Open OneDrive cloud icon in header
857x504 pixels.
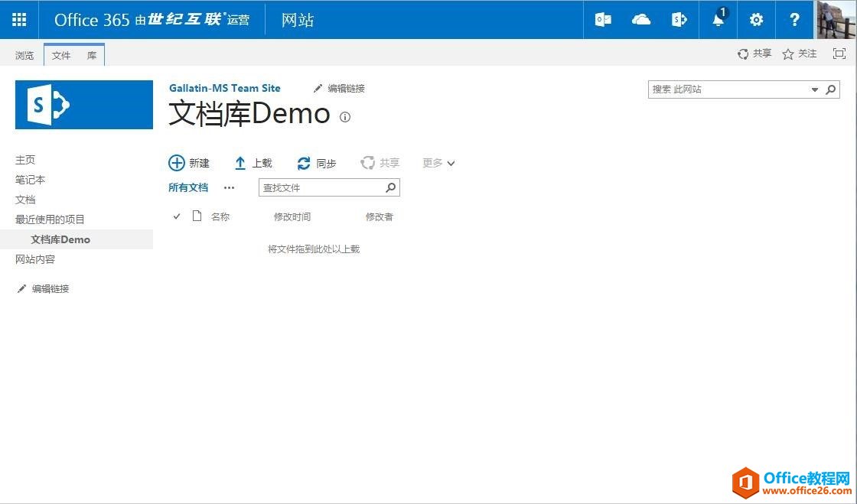[641, 20]
